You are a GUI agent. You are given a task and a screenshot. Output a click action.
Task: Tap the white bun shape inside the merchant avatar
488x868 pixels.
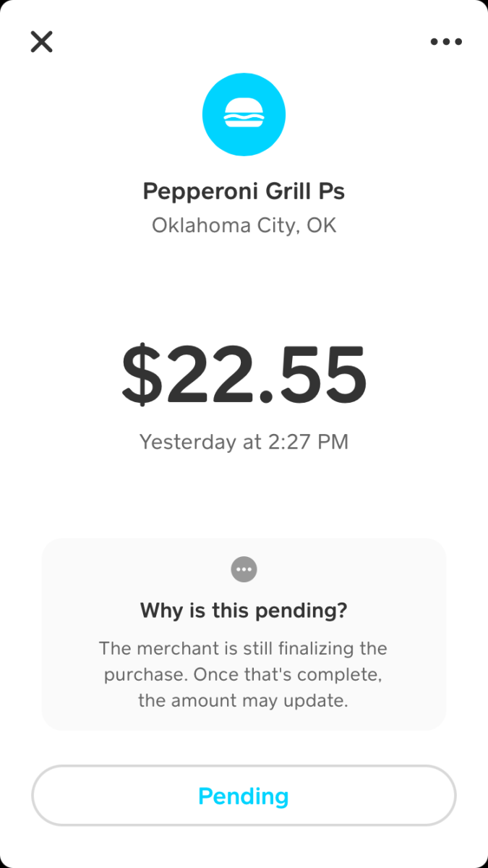pyautogui.click(x=244, y=114)
